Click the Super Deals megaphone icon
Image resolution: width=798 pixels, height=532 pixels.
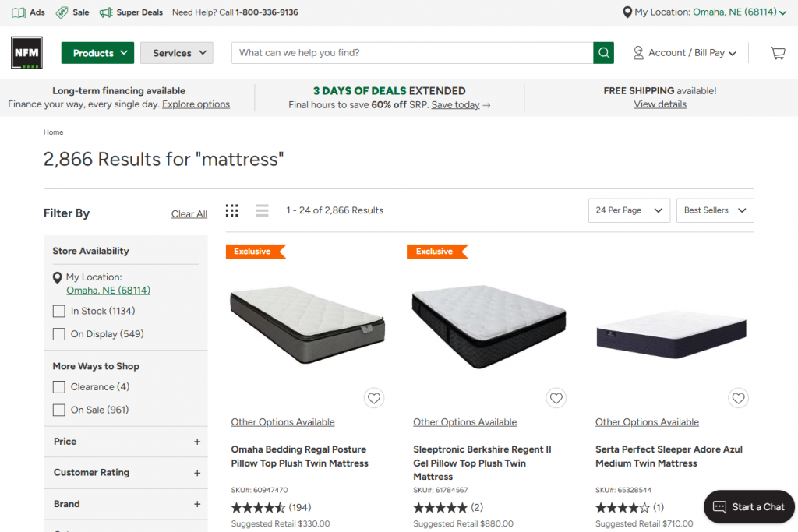coord(106,12)
